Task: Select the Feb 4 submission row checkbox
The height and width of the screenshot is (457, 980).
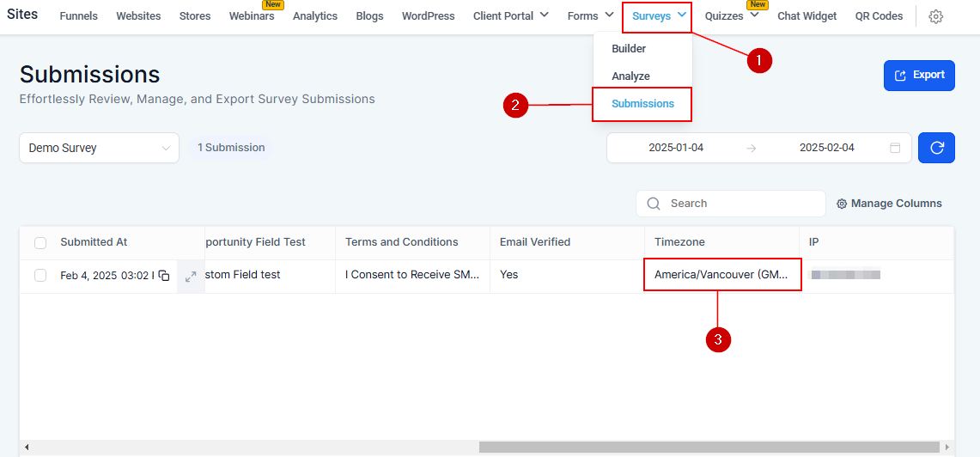Action: click(x=40, y=276)
